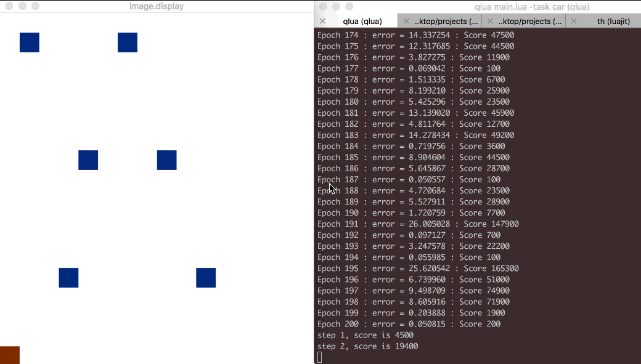Click the Epoch 196 line with score 51000
This screenshot has height=364, width=641.
pos(414,280)
